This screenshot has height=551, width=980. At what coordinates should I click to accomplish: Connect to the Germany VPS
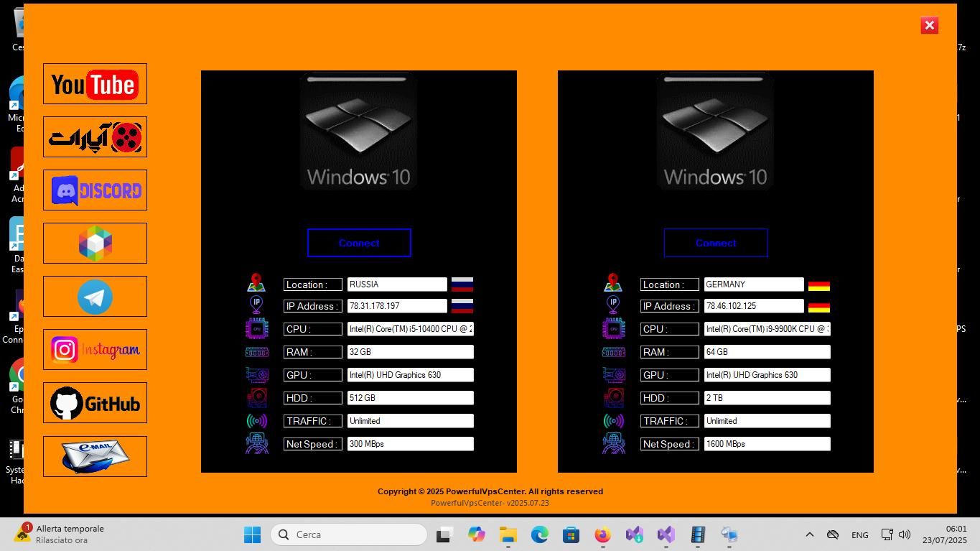(716, 243)
